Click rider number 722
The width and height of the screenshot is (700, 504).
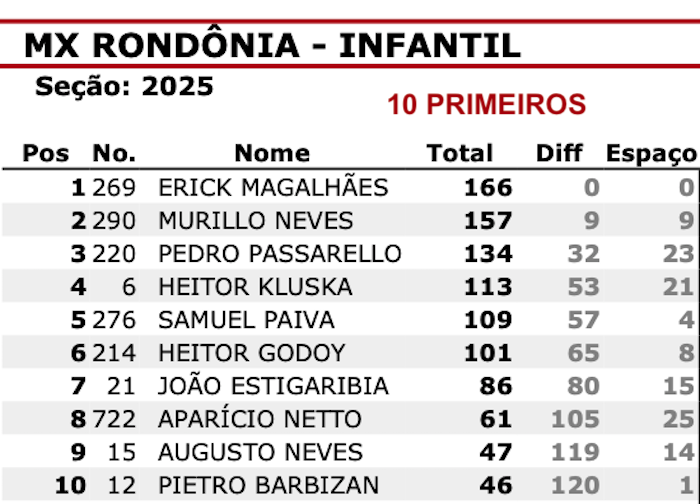(x=115, y=419)
